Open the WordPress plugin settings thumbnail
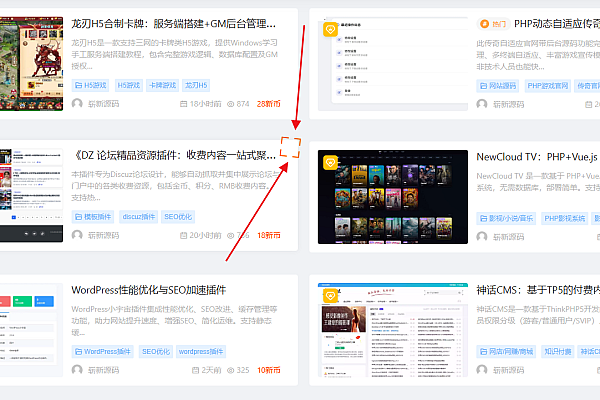 [31, 330]
